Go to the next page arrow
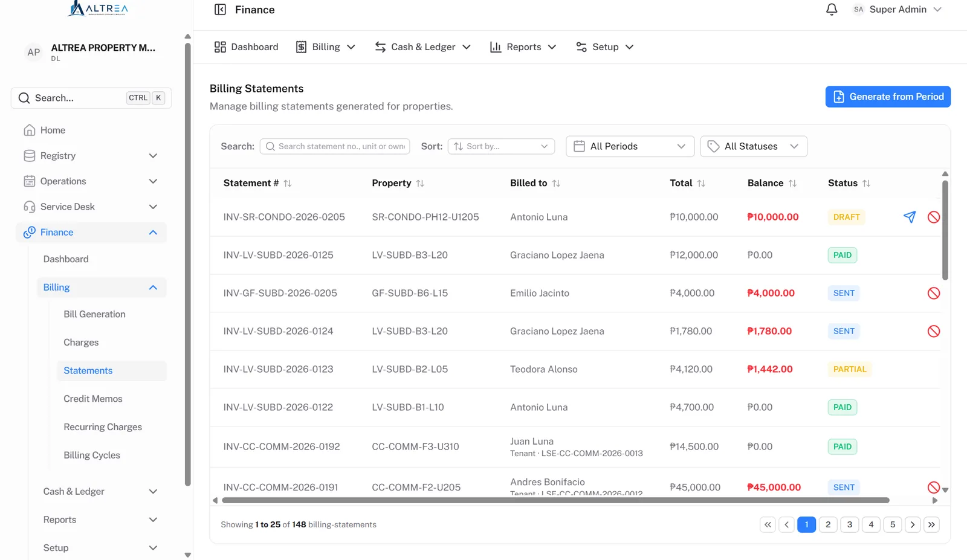The image size is (967, 560). tap(913, 524)
